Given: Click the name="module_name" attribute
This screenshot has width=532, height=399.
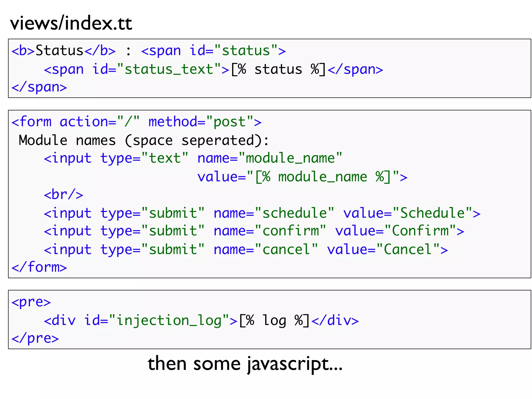Looking at the screenshot, I should (x=270, y=158).
